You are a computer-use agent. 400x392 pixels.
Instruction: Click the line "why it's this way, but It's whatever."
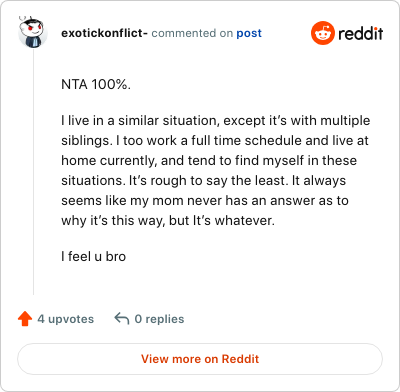point(168,221)
